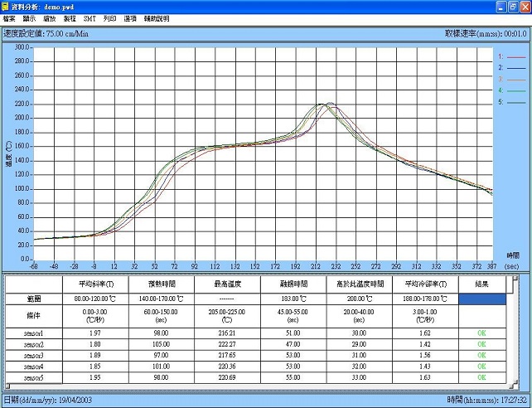This screenshot has width=532, height=408.
Task: Open the 列印 (Print) menu
Action: [x=109, y=19]
